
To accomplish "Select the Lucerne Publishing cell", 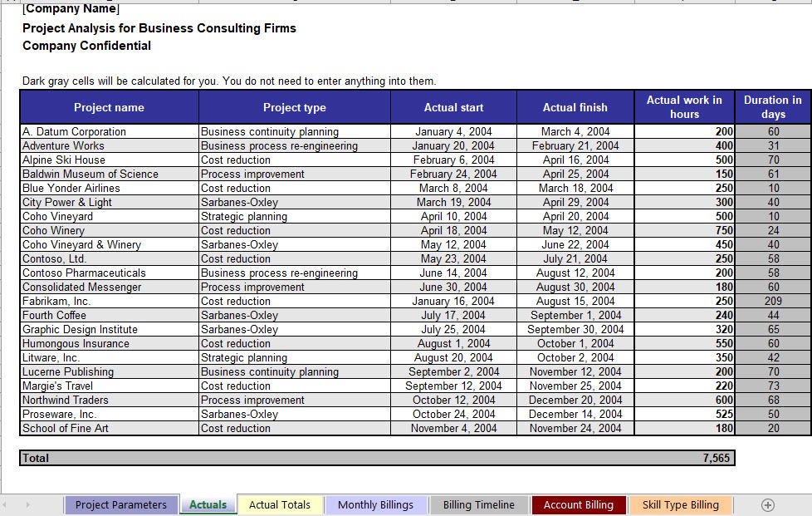I will 110,371.
